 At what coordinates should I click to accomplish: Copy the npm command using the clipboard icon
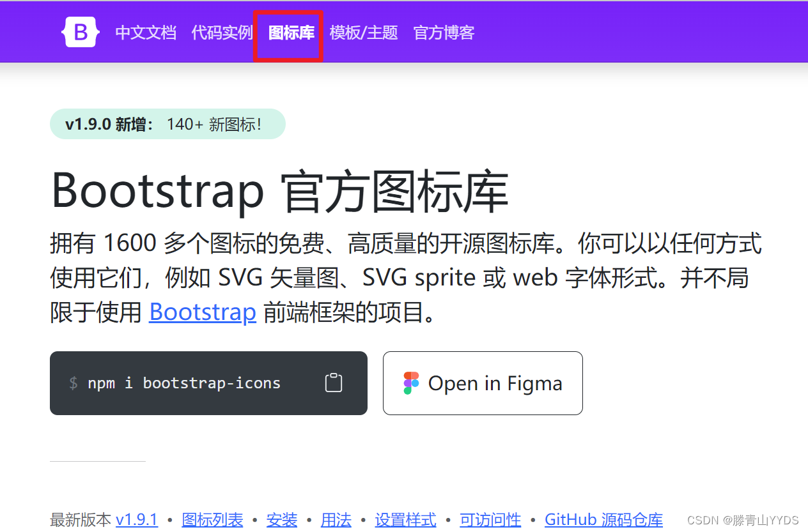[x=333, y=381]
